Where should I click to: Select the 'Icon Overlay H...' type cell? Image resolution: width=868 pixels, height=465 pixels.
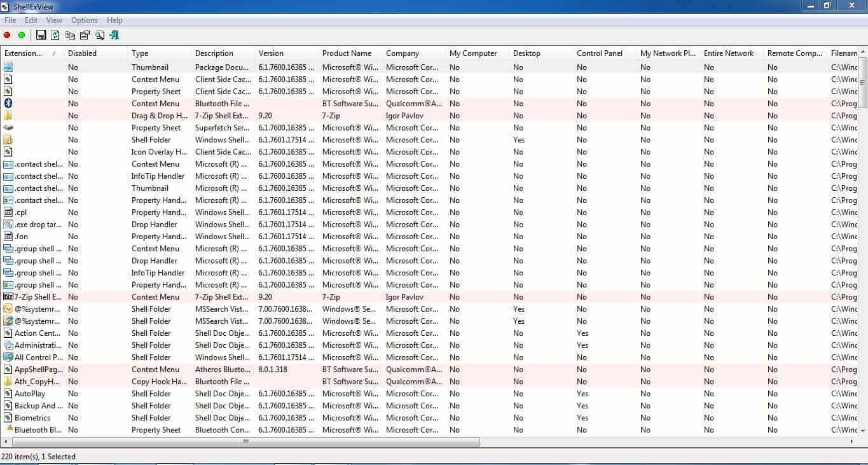tap(159, 152)
